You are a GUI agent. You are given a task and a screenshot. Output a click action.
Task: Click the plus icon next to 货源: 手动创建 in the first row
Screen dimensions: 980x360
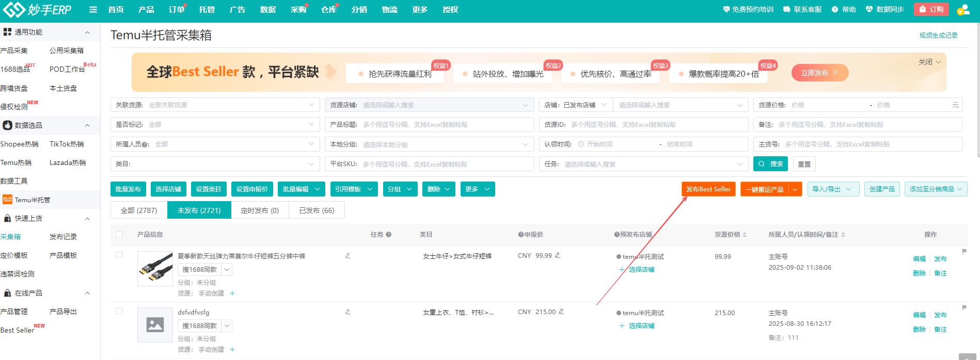click(x=232, y=293)
